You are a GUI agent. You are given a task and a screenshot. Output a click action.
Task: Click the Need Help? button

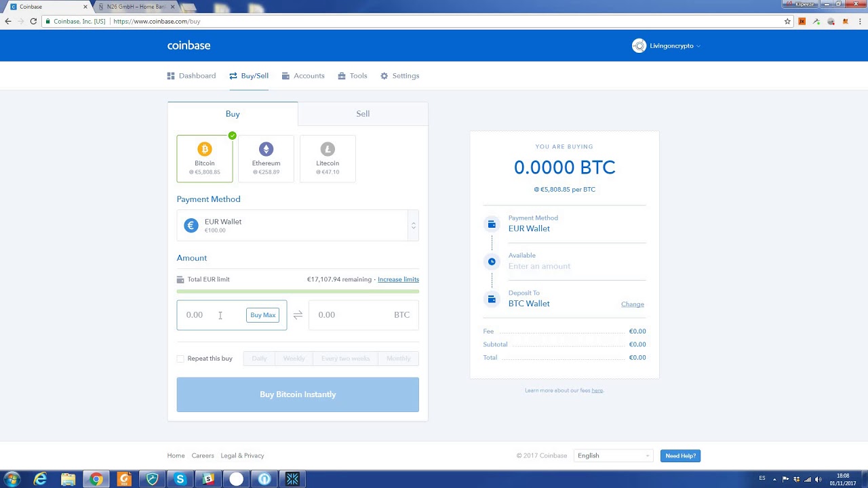click(x=680, y=455)
